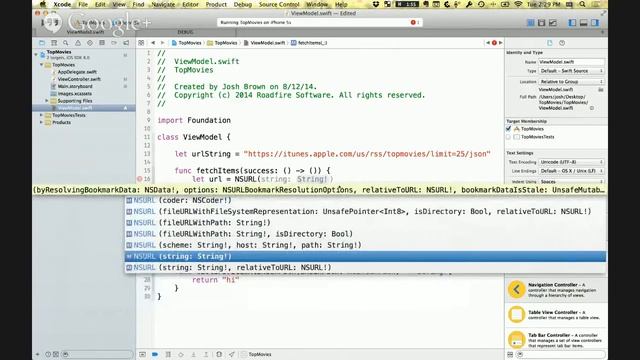Open the Find navigator magnifier icon
Viewport: 640px width, 360px height.
click(x=66, y=43)
